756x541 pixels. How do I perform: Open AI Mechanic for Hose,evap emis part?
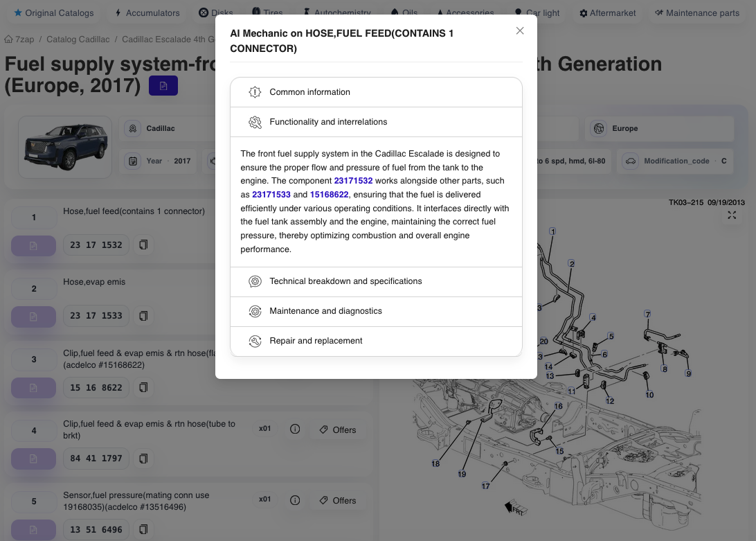click(x=33, y=317)
